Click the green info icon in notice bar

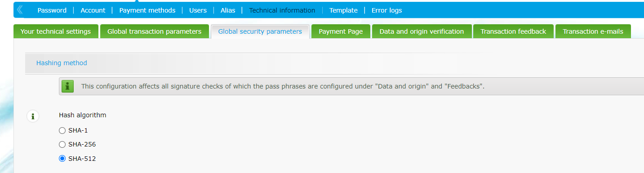point(67,86)
